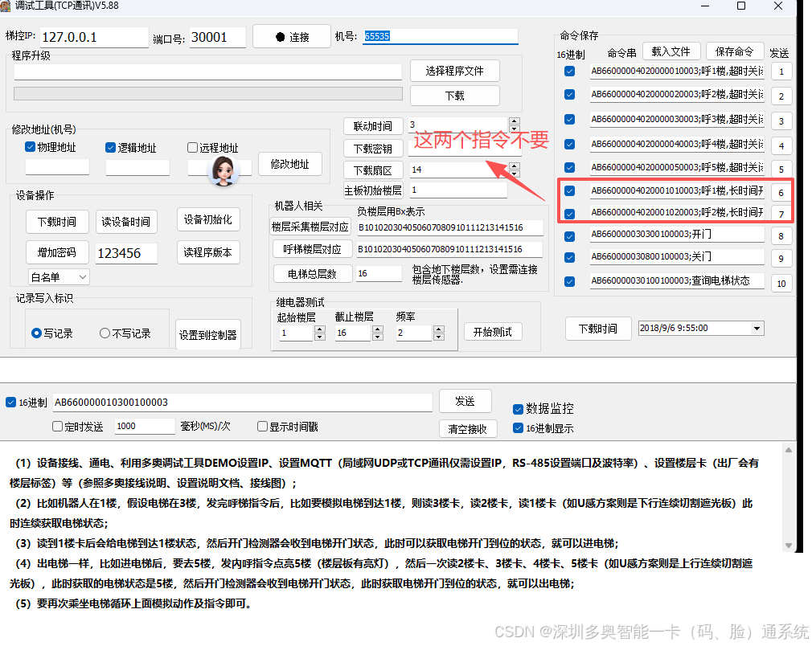Image resolution: width=812 pixels, height=646 pixels.
Task: Click the scrollbar up arrow in instructions pane
Action: (x=789, y=450)
